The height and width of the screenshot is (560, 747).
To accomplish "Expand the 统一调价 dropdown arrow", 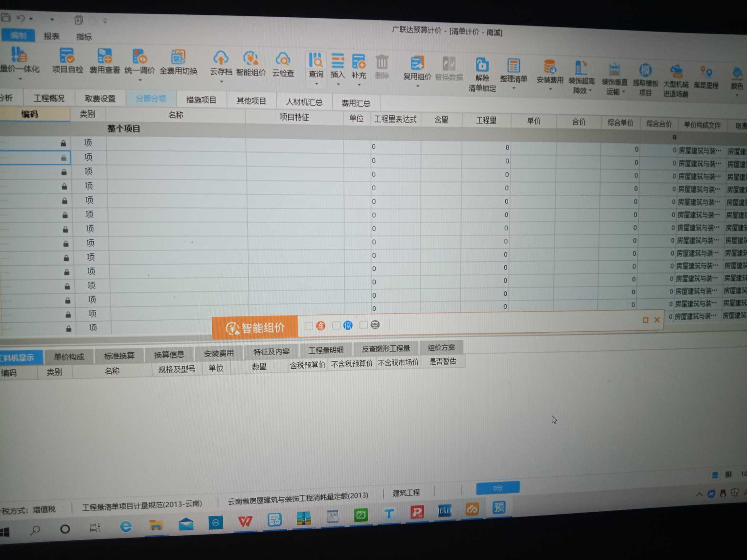I will tap(140, 80).
